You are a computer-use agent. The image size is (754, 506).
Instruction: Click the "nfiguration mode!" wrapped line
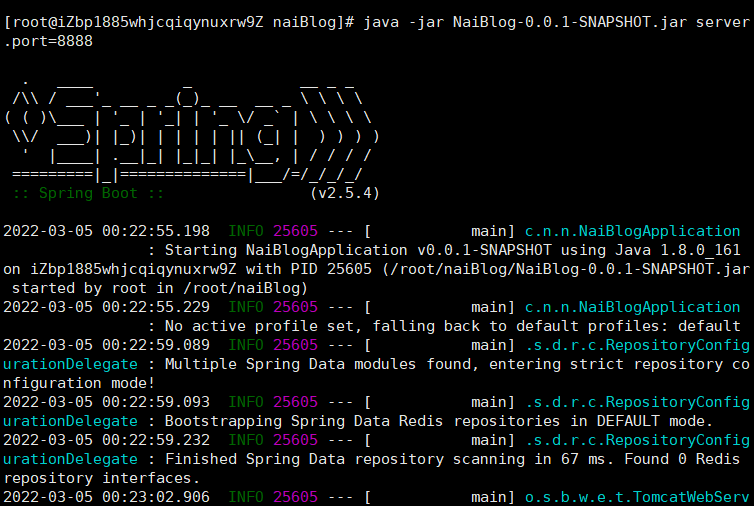click(x=79, y=384)
